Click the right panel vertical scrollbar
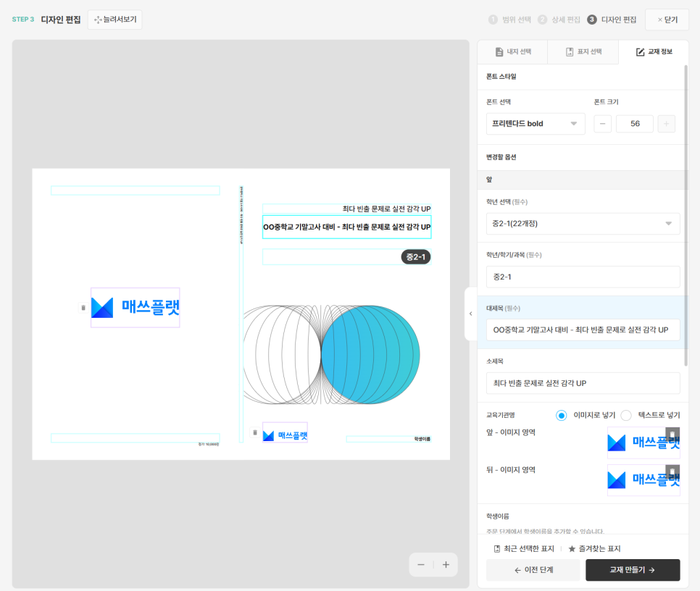The width and height of the screenshot is (700, 591). coord(686,215)
